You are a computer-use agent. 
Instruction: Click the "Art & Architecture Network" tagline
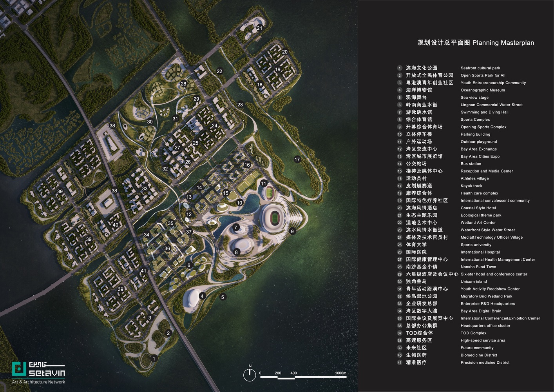click(38, 382)
